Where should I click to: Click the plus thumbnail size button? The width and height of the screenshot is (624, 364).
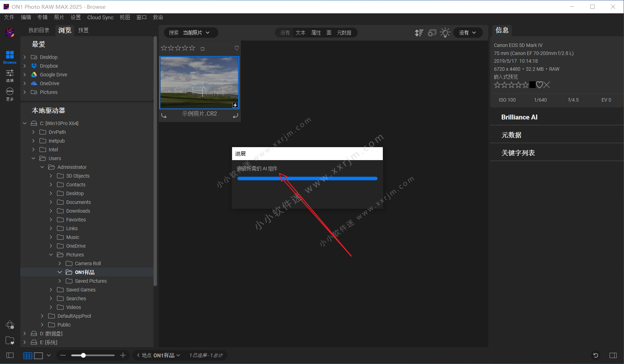(x=123, y=355)
